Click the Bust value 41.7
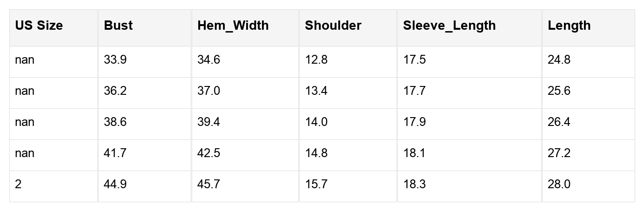Viewport: 644px width, 211px height. [x=115, y=153]
